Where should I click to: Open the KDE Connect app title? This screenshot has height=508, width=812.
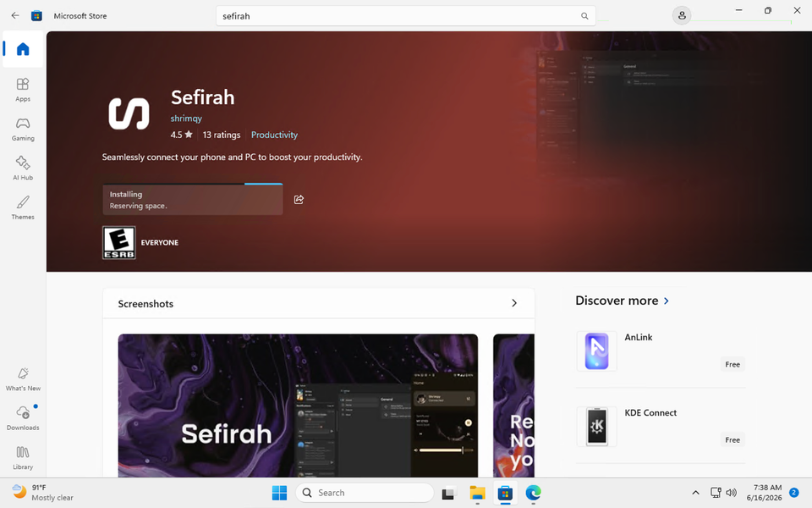[650, 413]
